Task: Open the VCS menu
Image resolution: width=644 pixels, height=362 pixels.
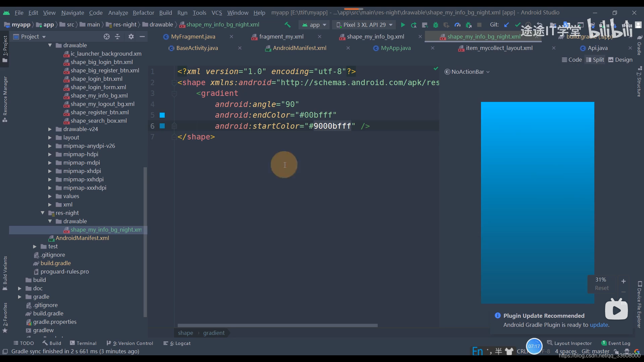Action: point(217,13)
